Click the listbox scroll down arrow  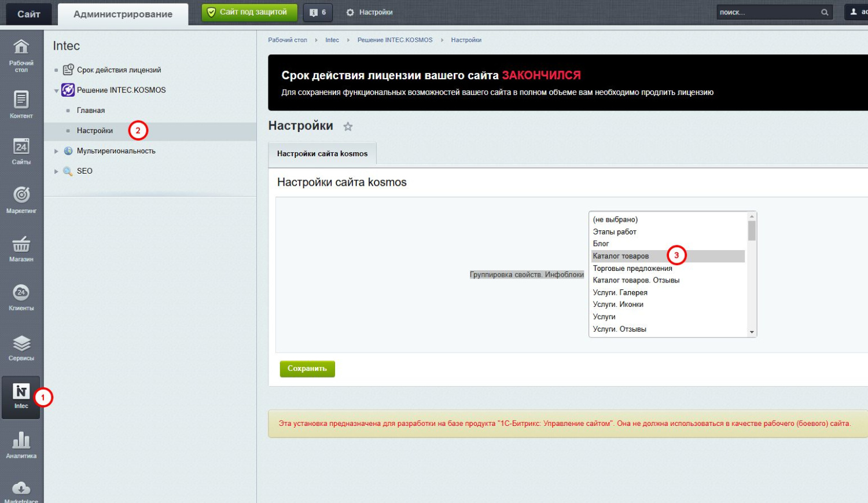tap(752, 332)
